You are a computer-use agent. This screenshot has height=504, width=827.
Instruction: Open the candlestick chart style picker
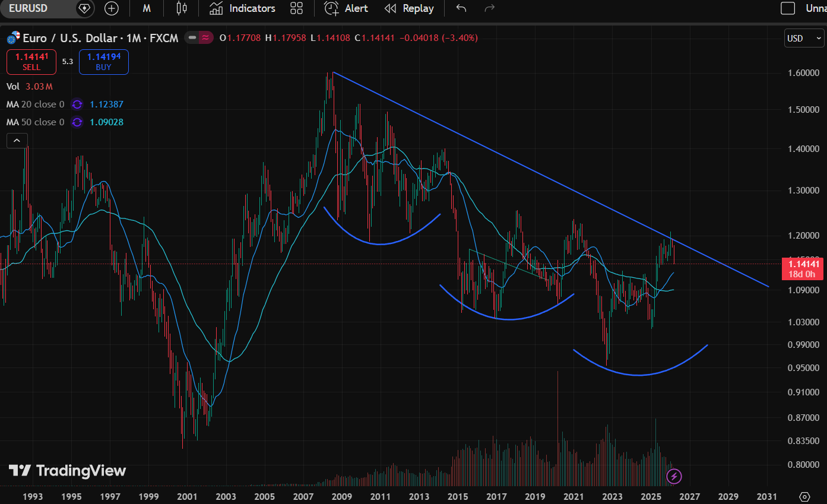click(182, 8)
